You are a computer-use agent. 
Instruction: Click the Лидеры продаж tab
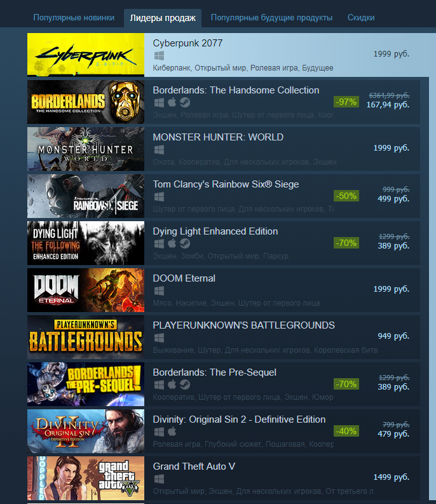point(163,18)
